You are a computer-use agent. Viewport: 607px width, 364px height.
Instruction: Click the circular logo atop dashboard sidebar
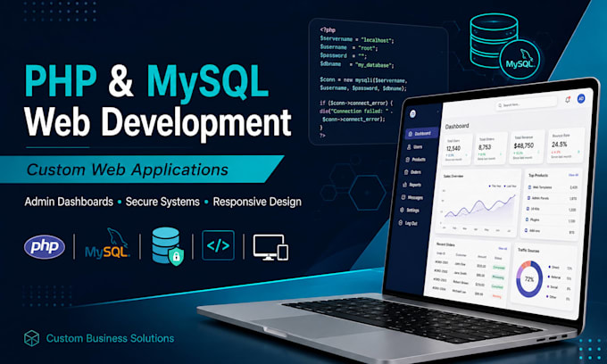coord(412,113)
